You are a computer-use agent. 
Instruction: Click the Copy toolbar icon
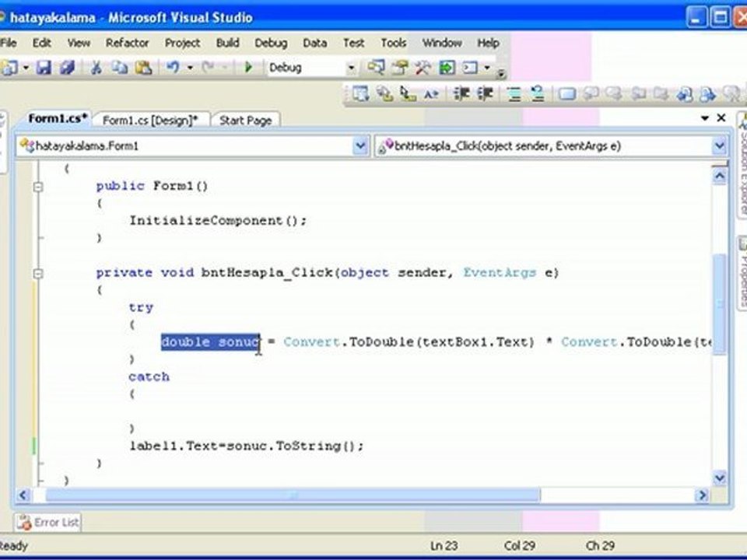pyautogui.click(x=120, y=68)
